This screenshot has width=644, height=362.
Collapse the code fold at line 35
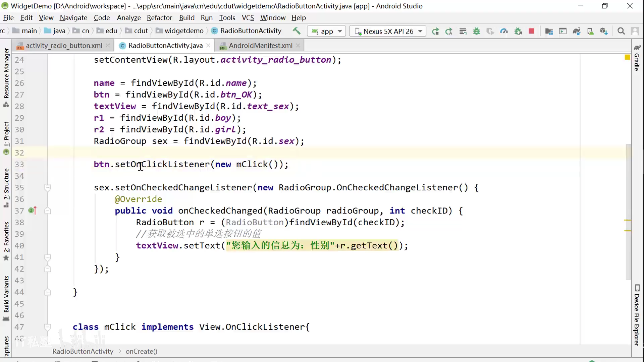click(x=48, y=188)
